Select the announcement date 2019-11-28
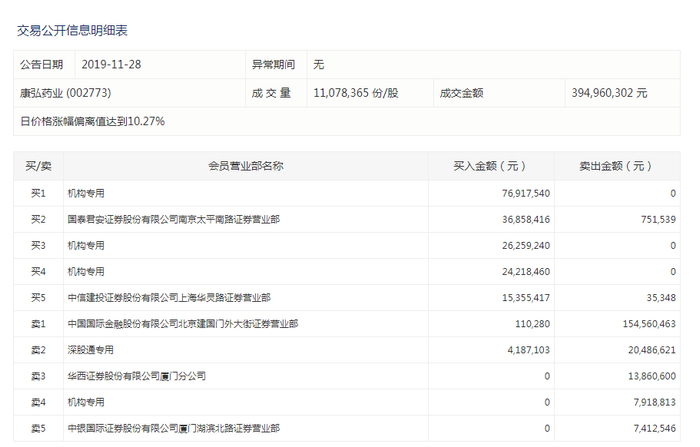700x447 pixels. click(x=111, y=64)
